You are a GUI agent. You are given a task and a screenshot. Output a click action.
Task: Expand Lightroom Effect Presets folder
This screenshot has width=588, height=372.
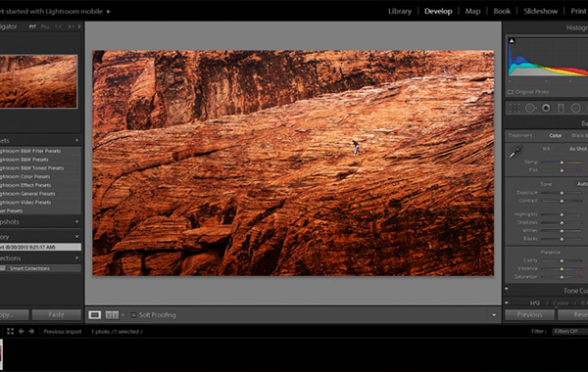25,185
